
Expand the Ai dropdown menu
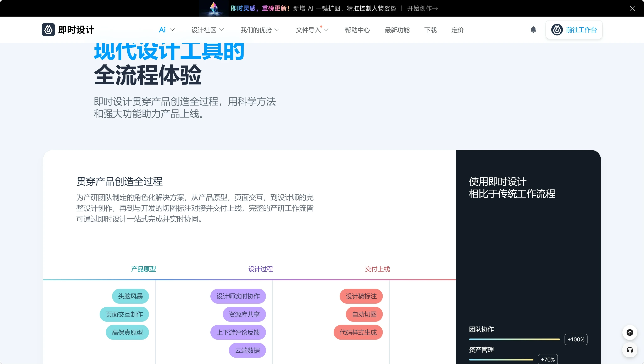[x=167, y=30]
